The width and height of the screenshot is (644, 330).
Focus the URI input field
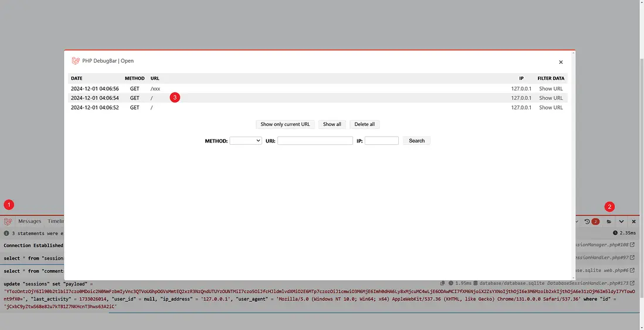point(315,140)
